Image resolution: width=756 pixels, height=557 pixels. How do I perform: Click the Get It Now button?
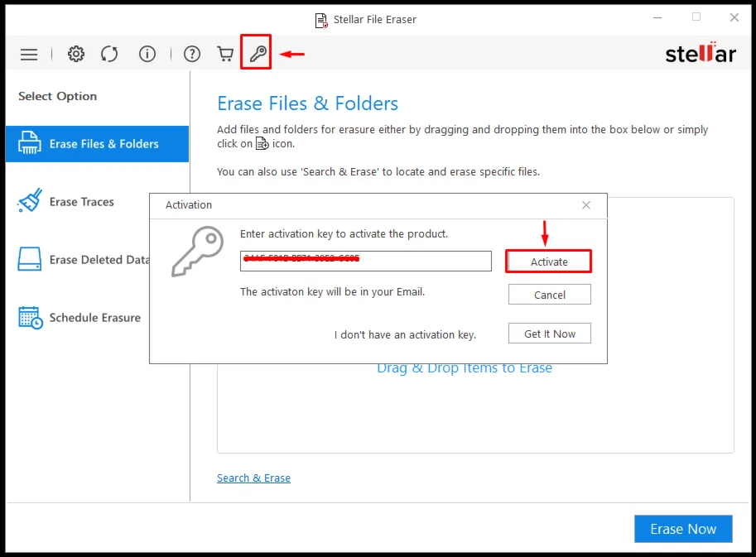tap(549, 334)
